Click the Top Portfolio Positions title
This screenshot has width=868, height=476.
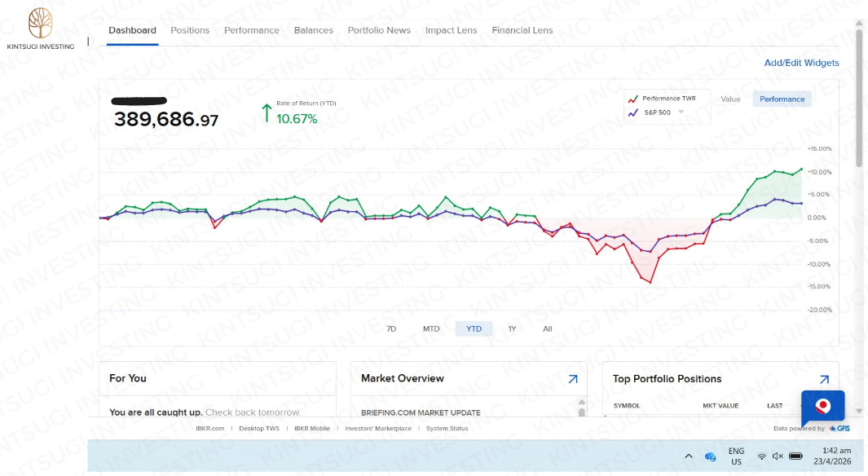coord(667,379)
